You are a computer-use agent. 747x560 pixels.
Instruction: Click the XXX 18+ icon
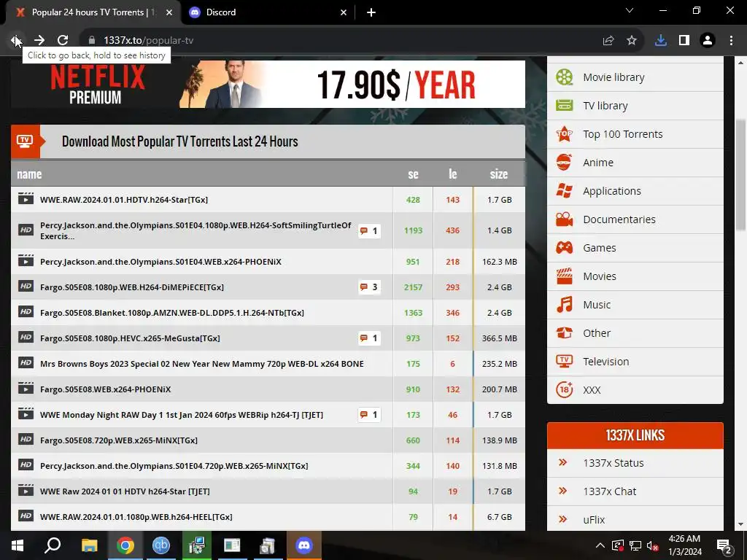[x=565, y=390]
